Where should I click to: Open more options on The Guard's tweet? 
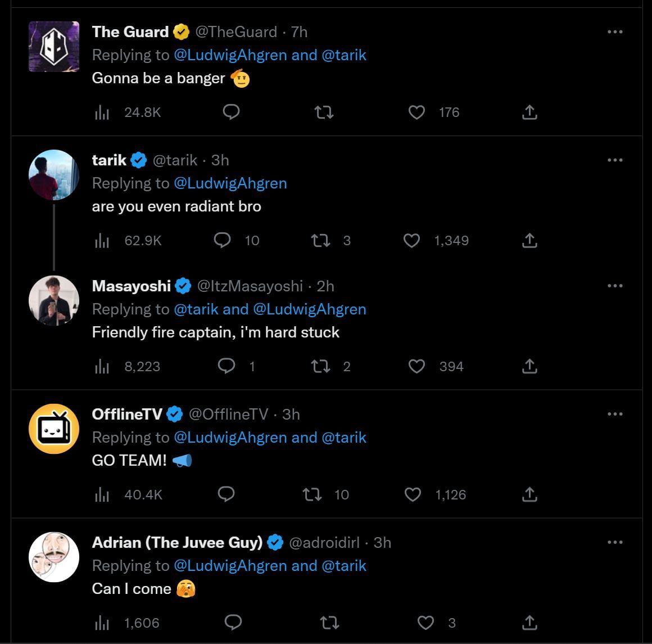[x=615, y=32]
